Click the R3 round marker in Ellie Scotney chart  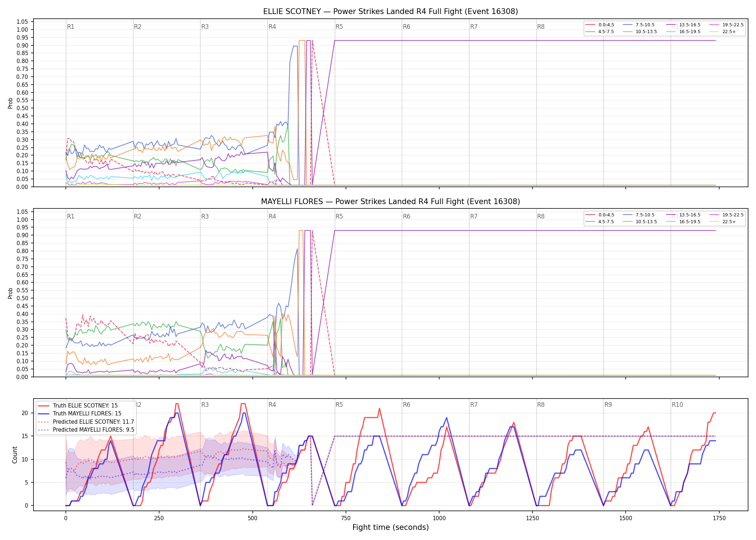(x=205, y=27)
